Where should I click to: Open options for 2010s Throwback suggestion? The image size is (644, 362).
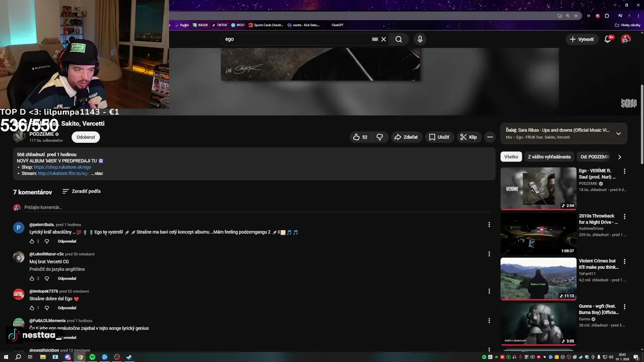(625, 217)
